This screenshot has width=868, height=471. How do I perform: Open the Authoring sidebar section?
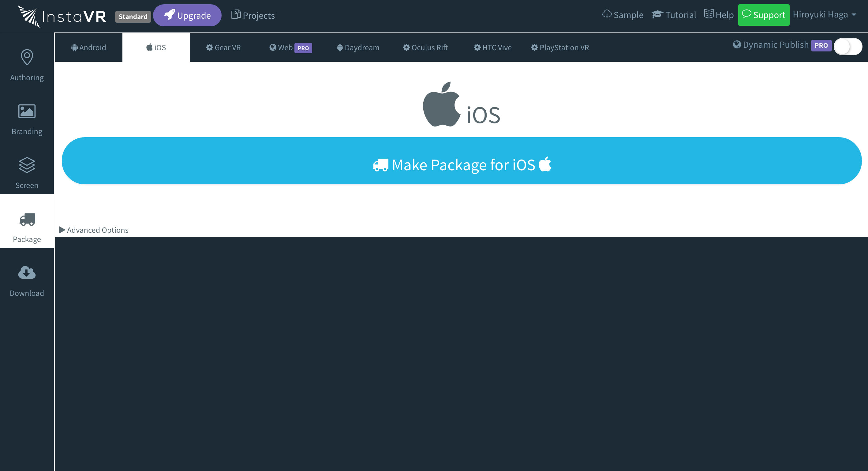click(x=27, y=66)
